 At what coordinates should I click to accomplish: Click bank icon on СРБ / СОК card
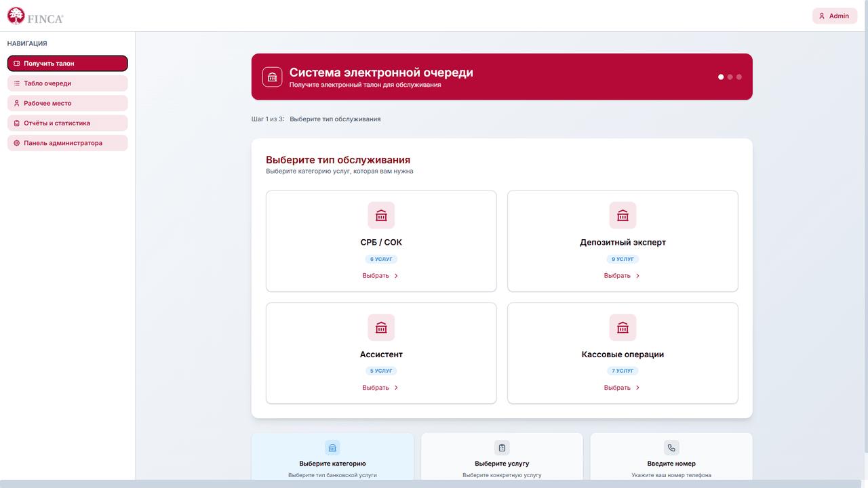tap(381, 216)
